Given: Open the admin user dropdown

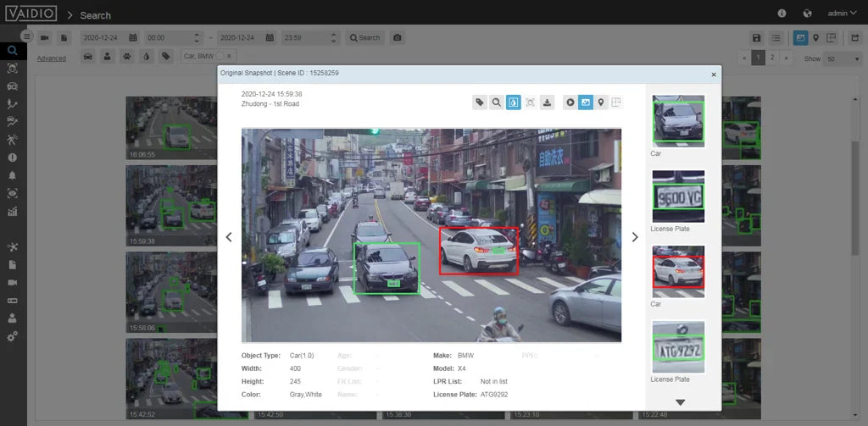Looking at the screenshot, I should [x=841, y=14].
